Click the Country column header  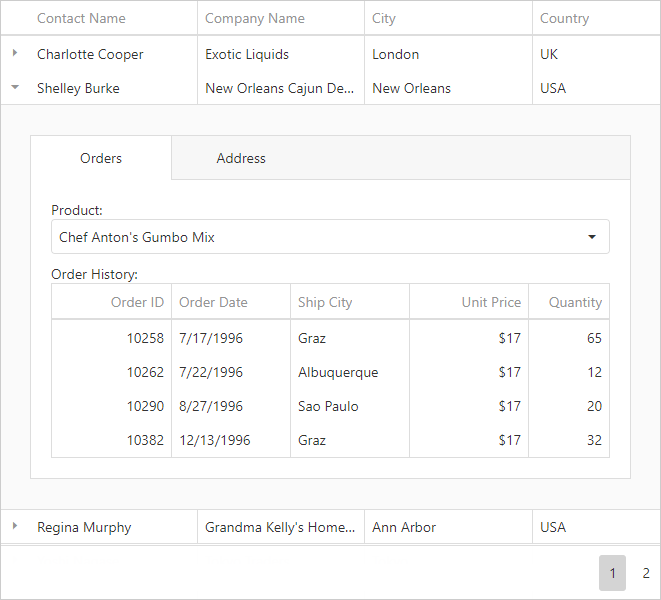[x=564, y=18]
